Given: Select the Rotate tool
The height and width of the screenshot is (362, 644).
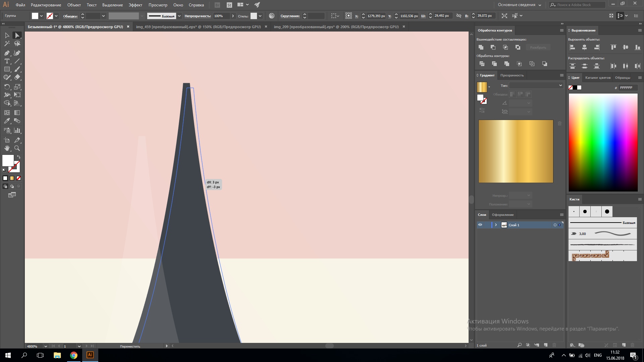Looking at the screenshot, I should (x=7, y=87).
